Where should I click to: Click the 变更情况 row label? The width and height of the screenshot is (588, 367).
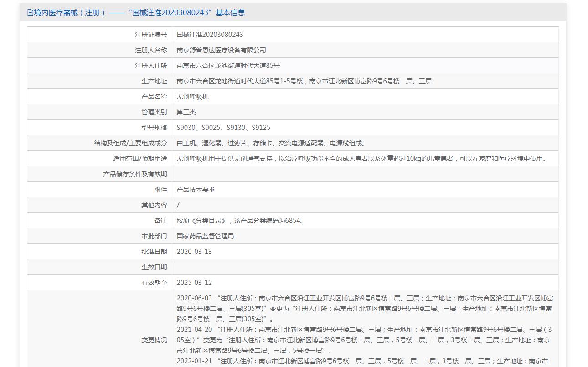click(x=154, y=340)
